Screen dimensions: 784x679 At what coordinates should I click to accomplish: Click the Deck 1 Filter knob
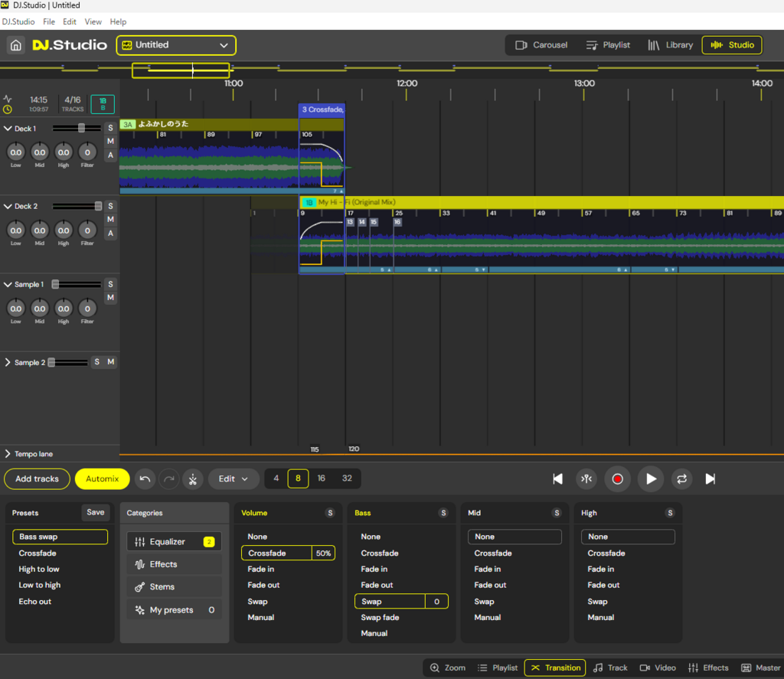(87, 152)
